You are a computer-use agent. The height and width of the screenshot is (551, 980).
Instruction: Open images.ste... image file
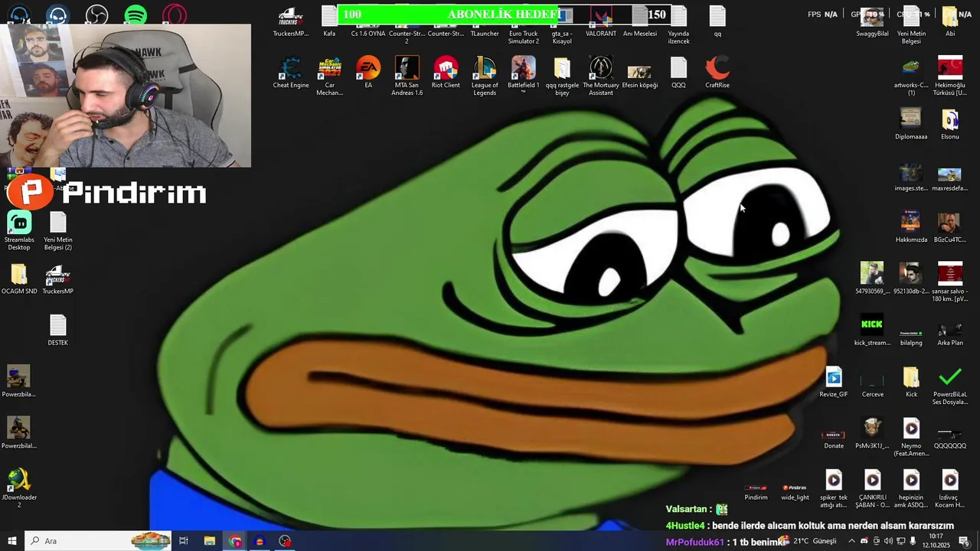911,176
